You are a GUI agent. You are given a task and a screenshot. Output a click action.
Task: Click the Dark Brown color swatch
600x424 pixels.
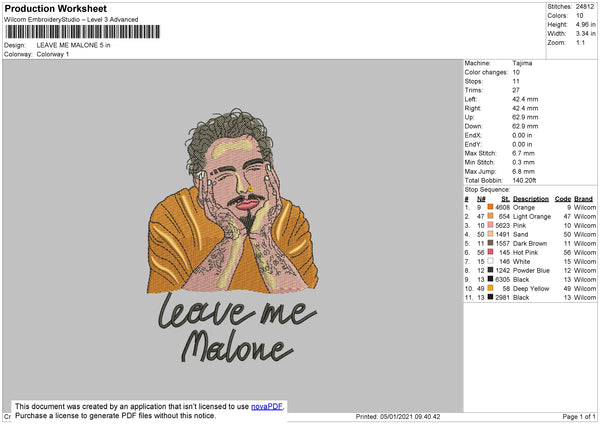pos(490,243)
